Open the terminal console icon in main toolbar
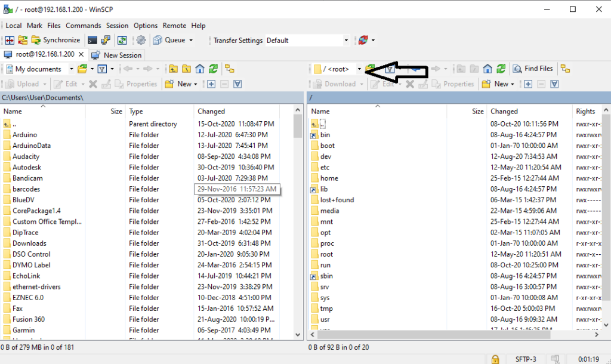Image resolution: width=611 pixels, height=364 pixels. 92,40
